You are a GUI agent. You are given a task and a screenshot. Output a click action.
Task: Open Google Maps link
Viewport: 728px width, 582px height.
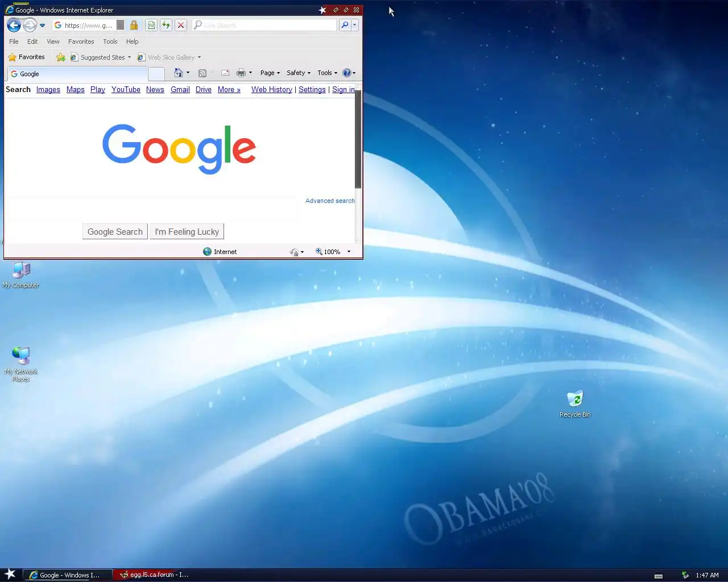(75, 90)
